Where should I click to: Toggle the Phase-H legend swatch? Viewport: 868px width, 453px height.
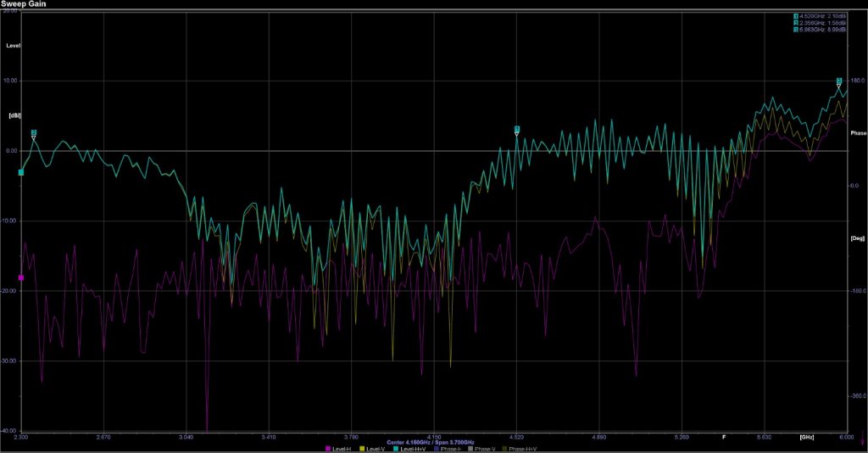point(437,449)
